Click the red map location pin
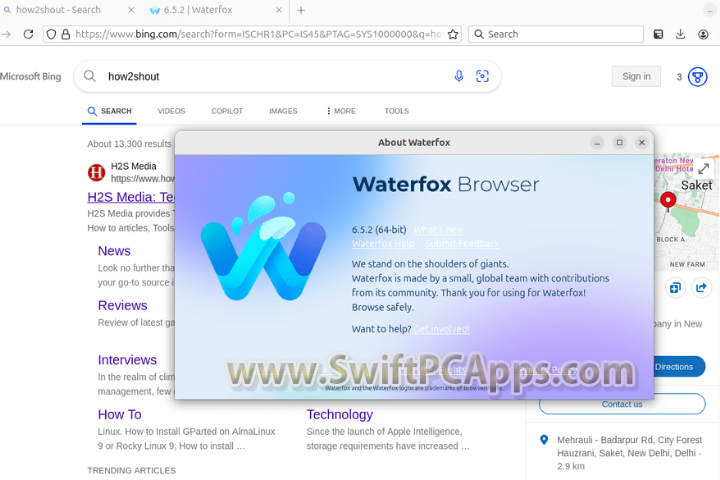 (x=668, y=201)
